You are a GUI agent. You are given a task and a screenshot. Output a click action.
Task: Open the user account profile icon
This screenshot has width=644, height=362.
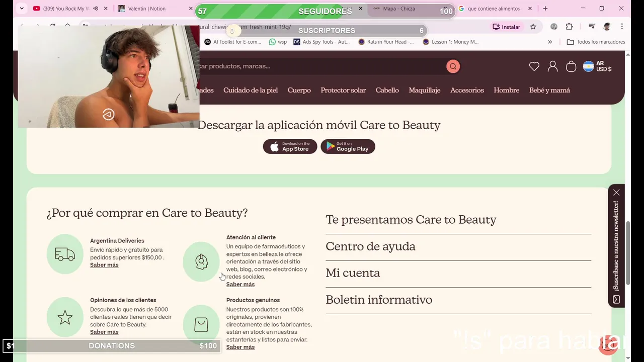[552, 66]
